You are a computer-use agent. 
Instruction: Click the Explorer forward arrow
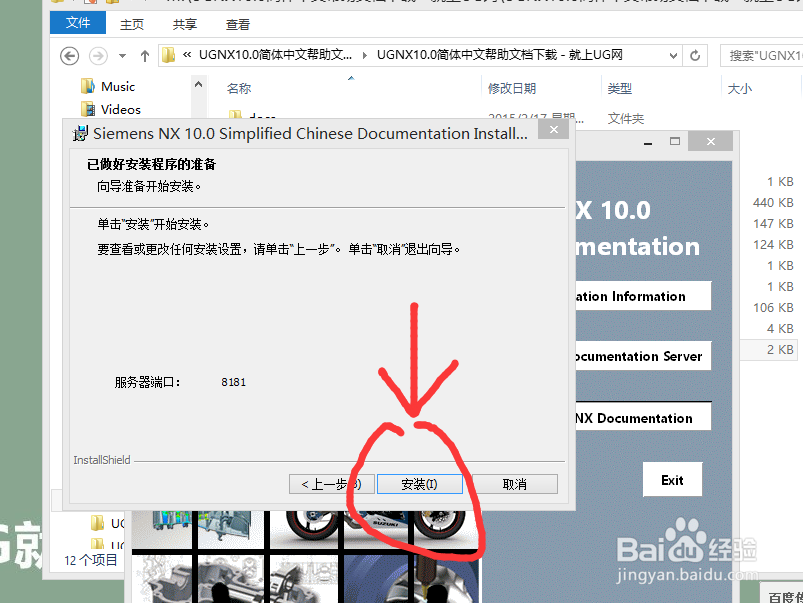[98, 55]
